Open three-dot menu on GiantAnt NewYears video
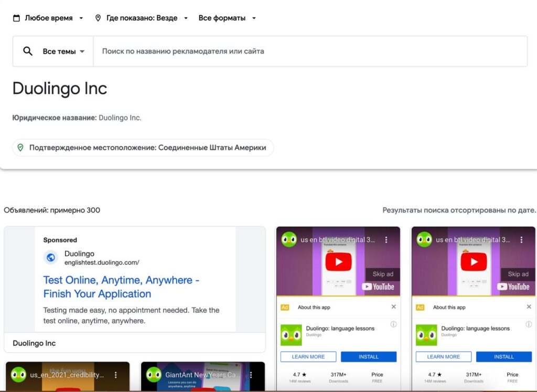Image resolution: width=537 pixels, height=392 pixels. (251, 375)
